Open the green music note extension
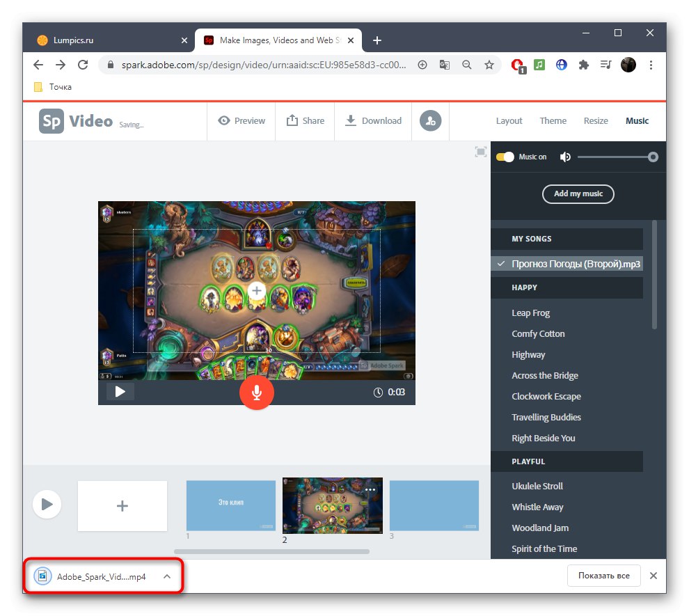The image size is (689, 616). pos(539,65)
